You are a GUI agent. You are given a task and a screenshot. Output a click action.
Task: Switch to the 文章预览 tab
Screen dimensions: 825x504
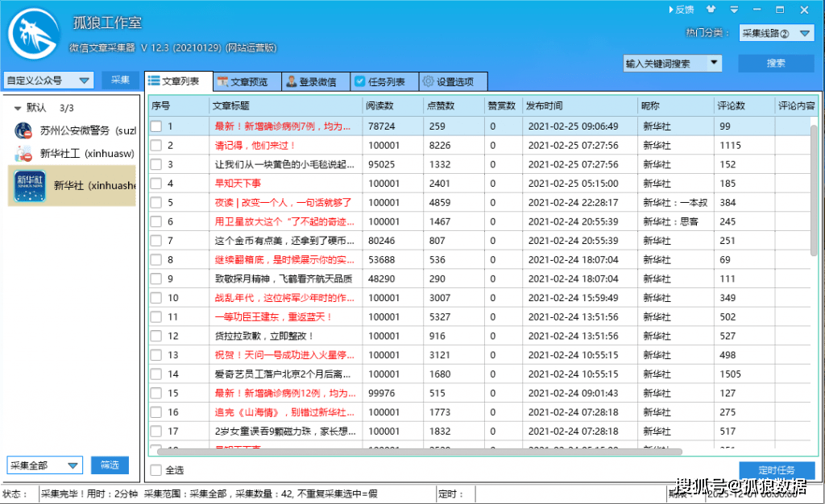pos(247,82)
